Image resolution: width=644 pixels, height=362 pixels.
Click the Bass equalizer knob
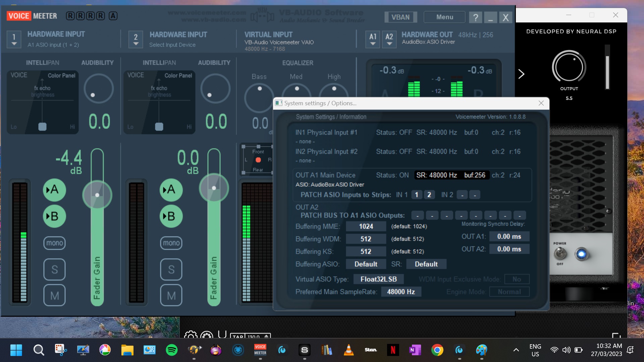(x=259, y=98)
